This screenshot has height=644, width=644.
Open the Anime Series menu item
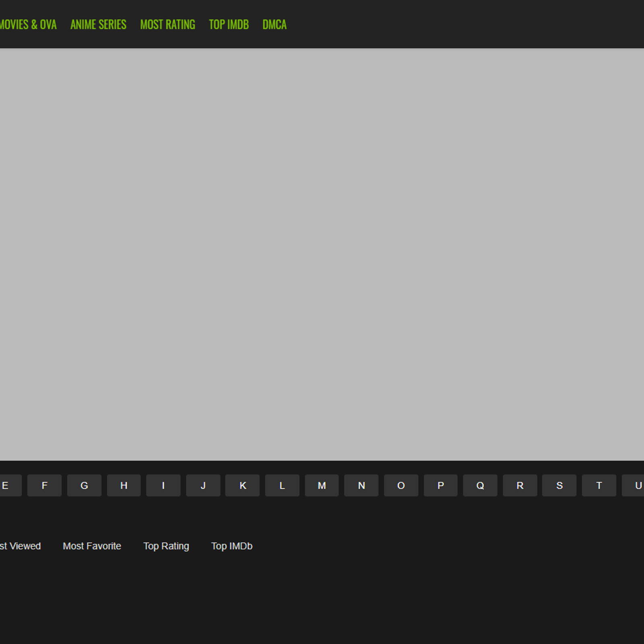point(98,25)
